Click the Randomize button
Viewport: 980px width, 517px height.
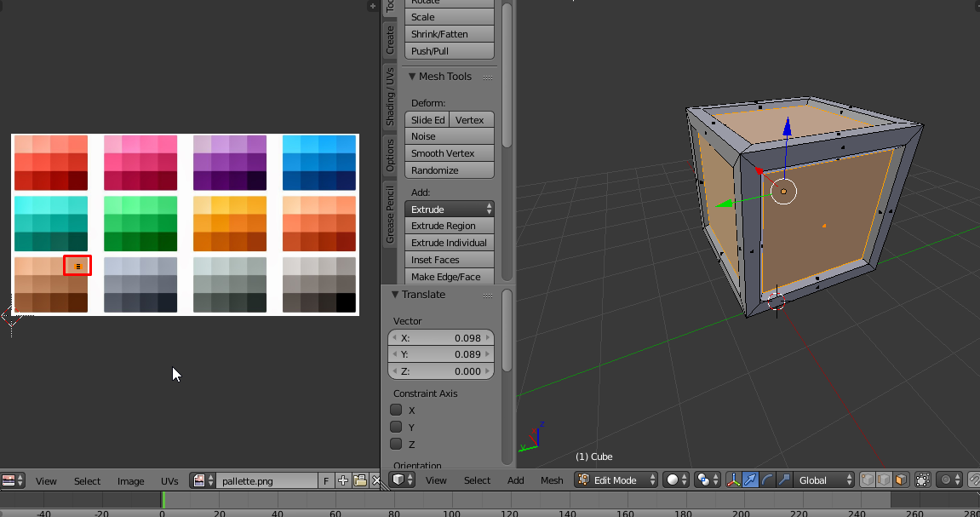coord(450,170)
